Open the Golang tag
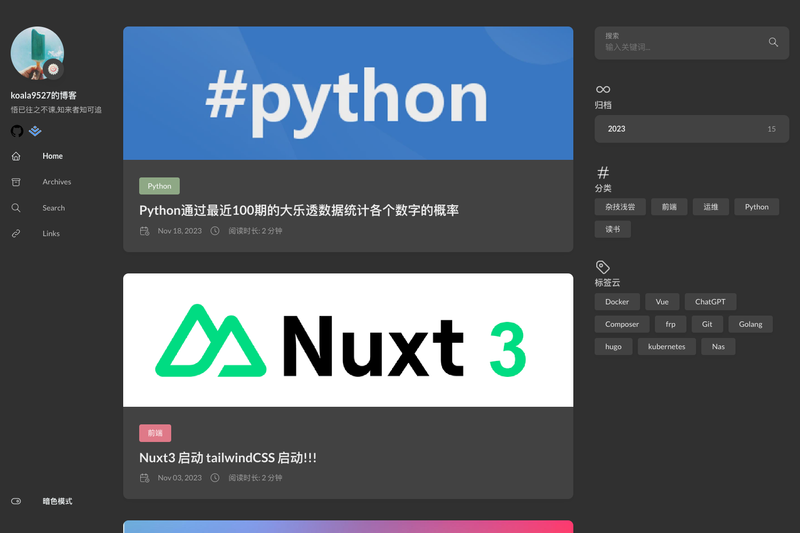The height and width of the screenshot is (533, 800). click(751, 324)
